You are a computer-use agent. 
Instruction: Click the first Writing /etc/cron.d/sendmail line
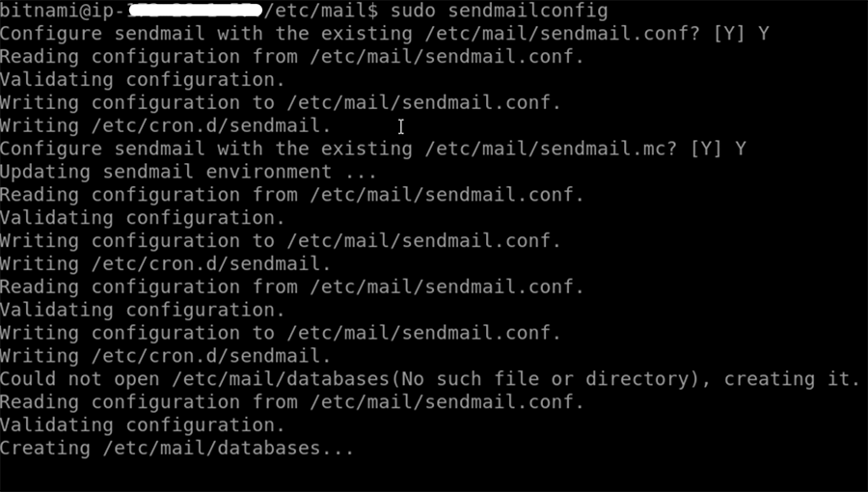tap(165, 126)
